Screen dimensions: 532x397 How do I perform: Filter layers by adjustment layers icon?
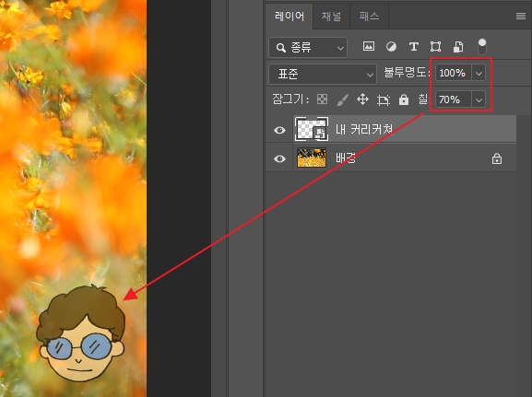pyautogui.click(x=391, y=46)
